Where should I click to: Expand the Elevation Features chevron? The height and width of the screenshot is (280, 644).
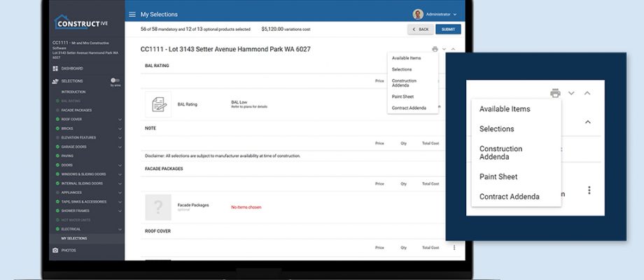120,137
